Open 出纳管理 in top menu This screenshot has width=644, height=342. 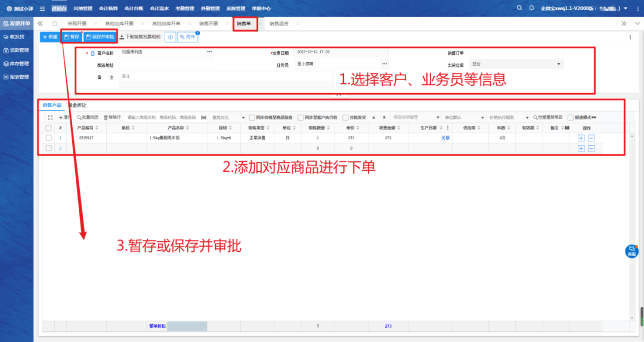tap(82, 8)
